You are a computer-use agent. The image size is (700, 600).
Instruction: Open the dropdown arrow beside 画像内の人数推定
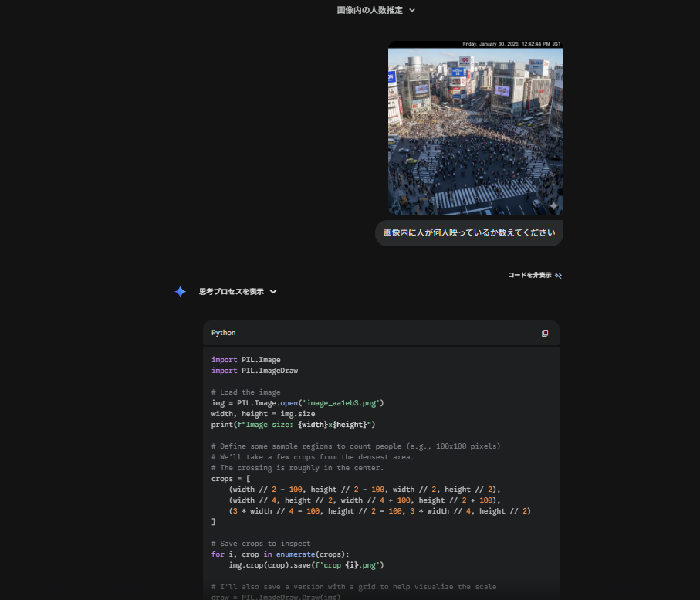point(412,10)
